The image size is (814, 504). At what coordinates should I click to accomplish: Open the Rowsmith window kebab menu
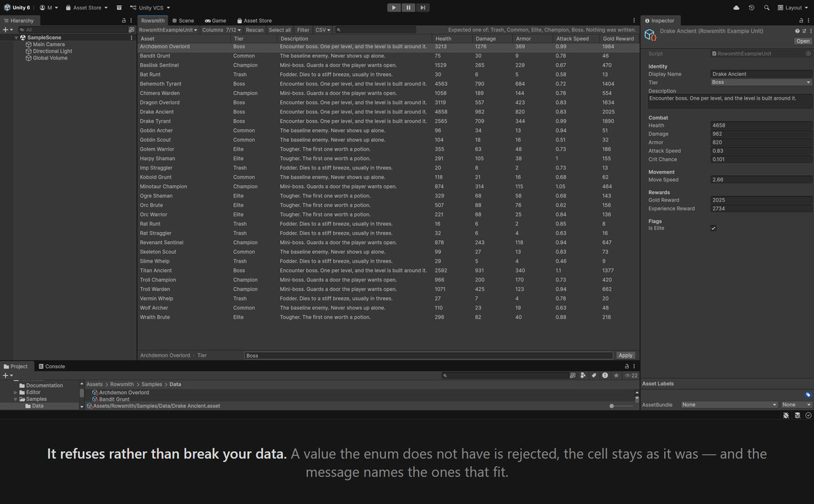tap(634, 21)
